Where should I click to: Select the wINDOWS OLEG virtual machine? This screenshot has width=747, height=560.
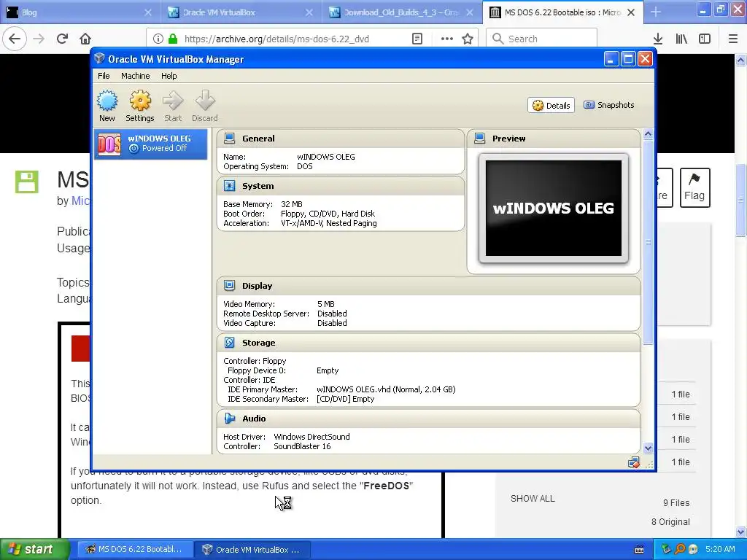[150, 144]
